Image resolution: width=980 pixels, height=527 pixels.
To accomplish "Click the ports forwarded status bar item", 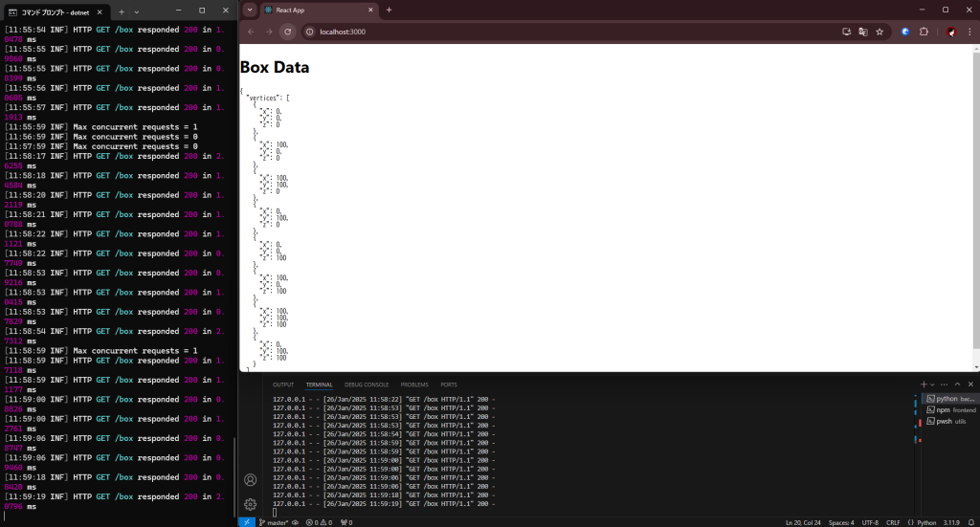I will [346, 522].
